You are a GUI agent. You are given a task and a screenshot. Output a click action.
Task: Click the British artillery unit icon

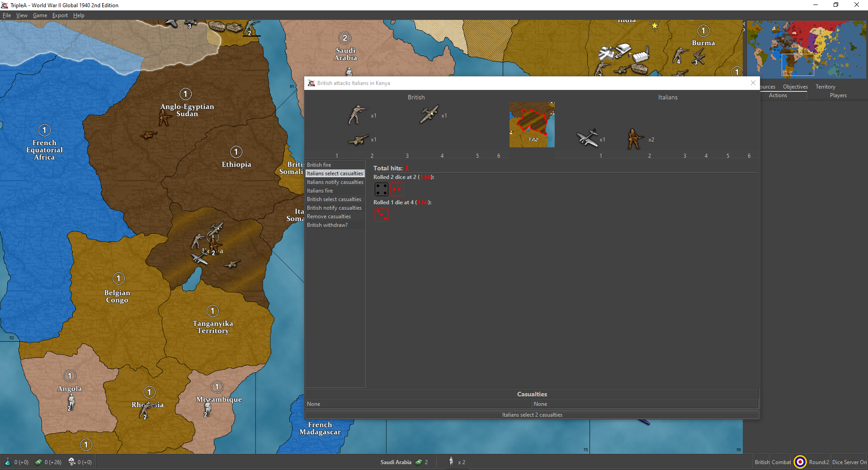[x=358, y=140]
